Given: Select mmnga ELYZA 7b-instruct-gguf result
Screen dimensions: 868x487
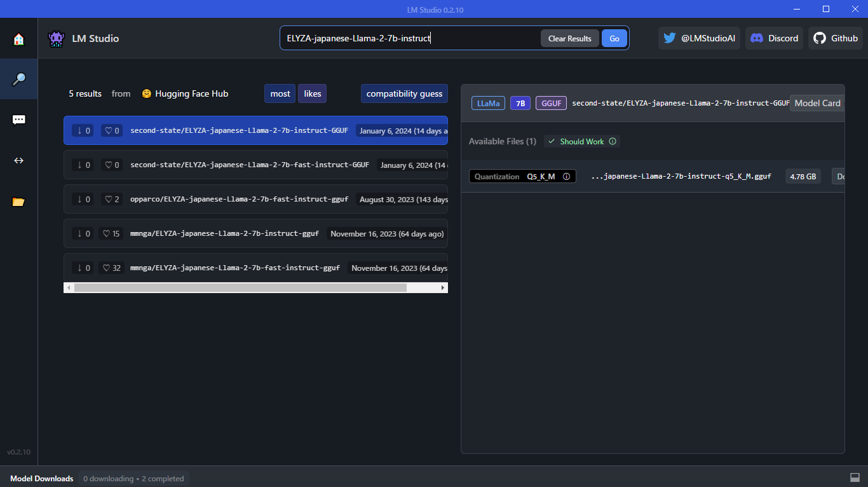Looking at the screenshot, I should coord(255,233).
